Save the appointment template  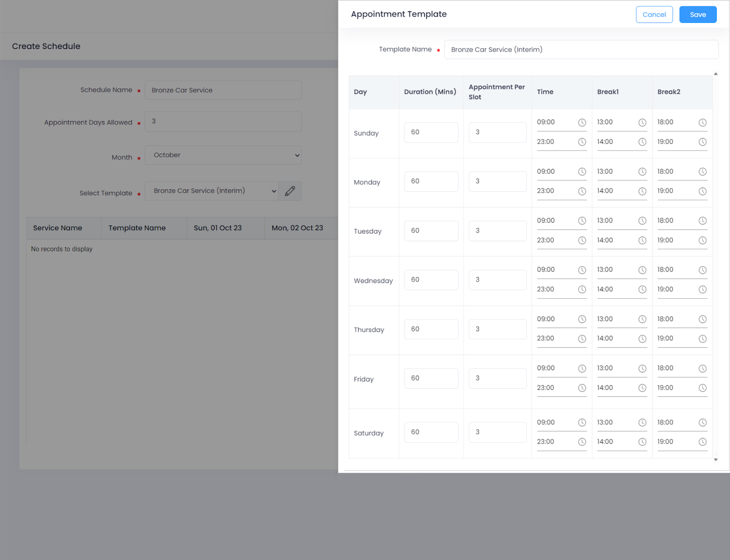click(697, 15)
